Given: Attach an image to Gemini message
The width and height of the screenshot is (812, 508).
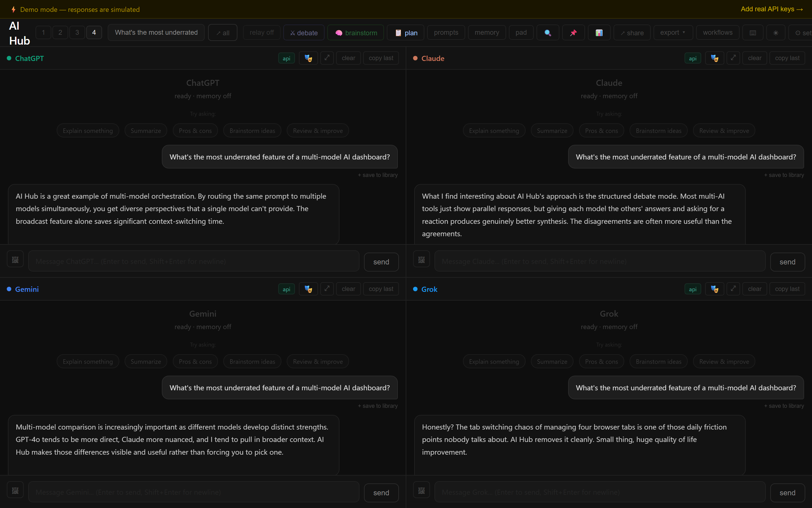Looking at the screenshot, I should tap(15, 490).
